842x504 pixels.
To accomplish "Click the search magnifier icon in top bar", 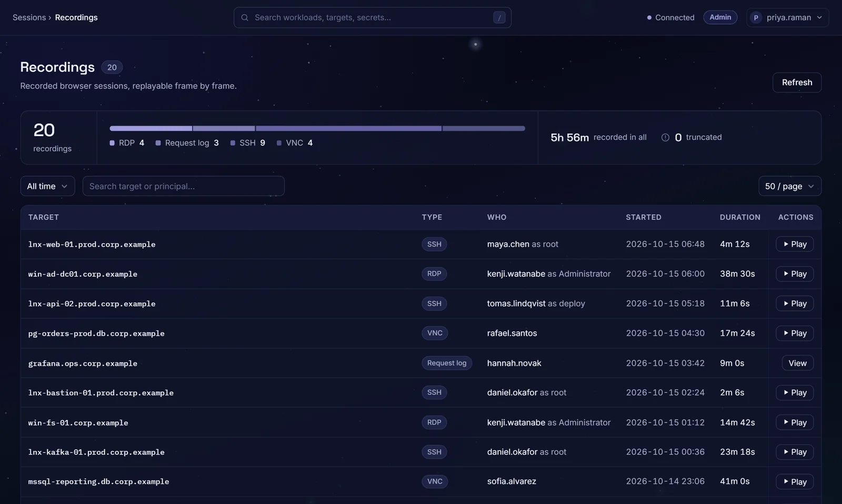I will [245, 17].
